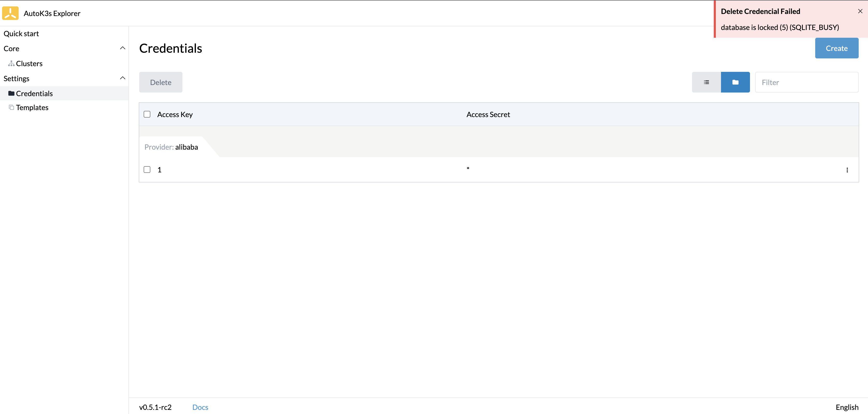Switch to list view layout

[706, 82]
